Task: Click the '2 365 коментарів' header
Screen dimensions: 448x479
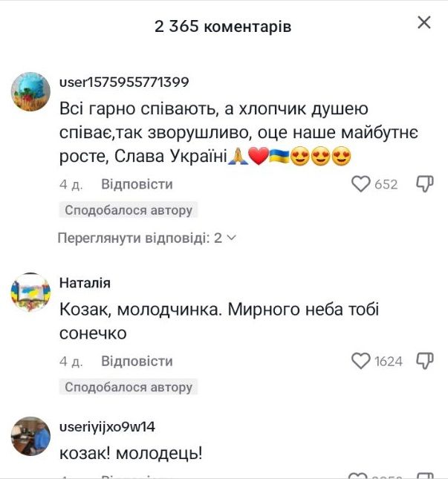Action: click(223, 27)
